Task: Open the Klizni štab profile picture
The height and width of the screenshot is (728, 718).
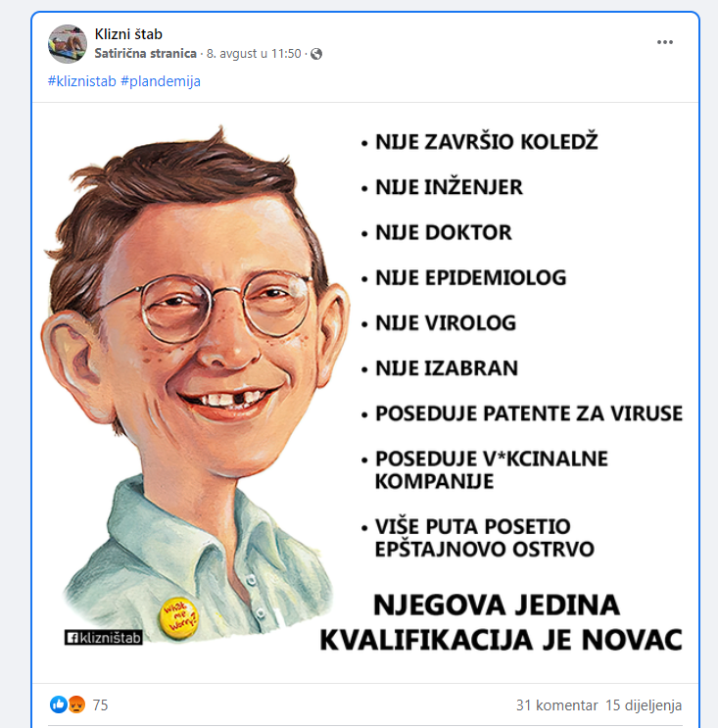Action: 68,44
